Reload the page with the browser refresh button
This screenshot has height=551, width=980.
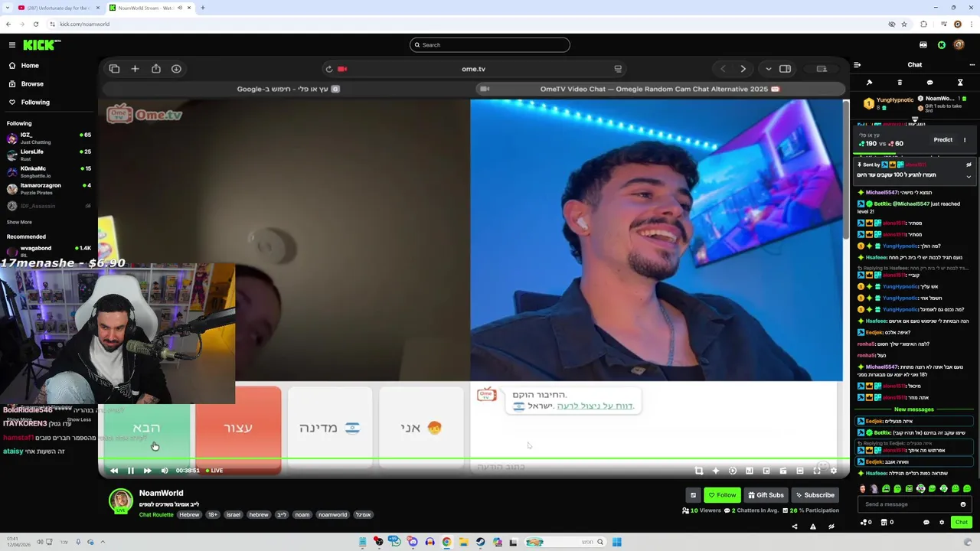click(36, 24)
